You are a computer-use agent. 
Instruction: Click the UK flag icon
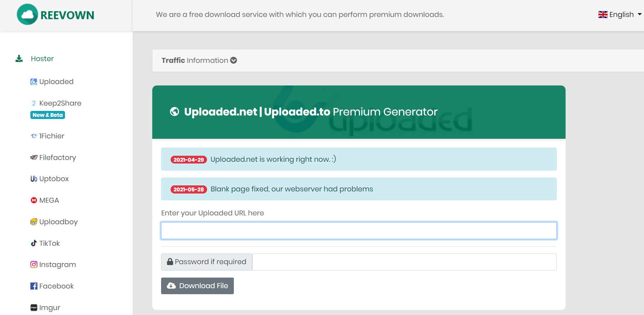[x=603, y=14]
